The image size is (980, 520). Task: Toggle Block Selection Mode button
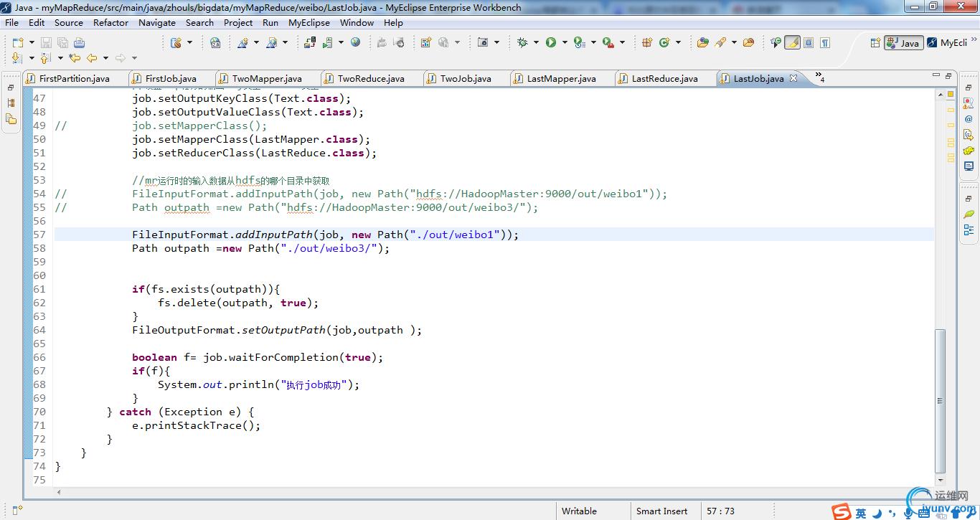(x=809, y=42)
